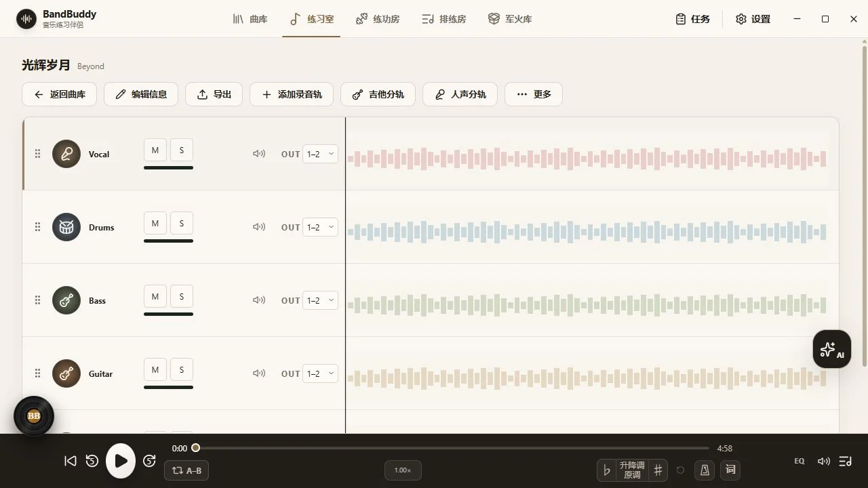Click the 返回曲库 button

click(59, 94)
